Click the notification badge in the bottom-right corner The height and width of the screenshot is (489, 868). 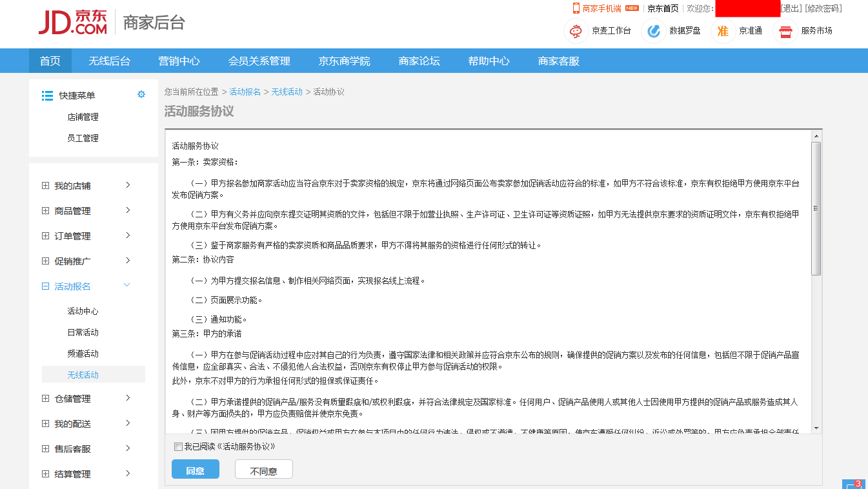(854, 484)
